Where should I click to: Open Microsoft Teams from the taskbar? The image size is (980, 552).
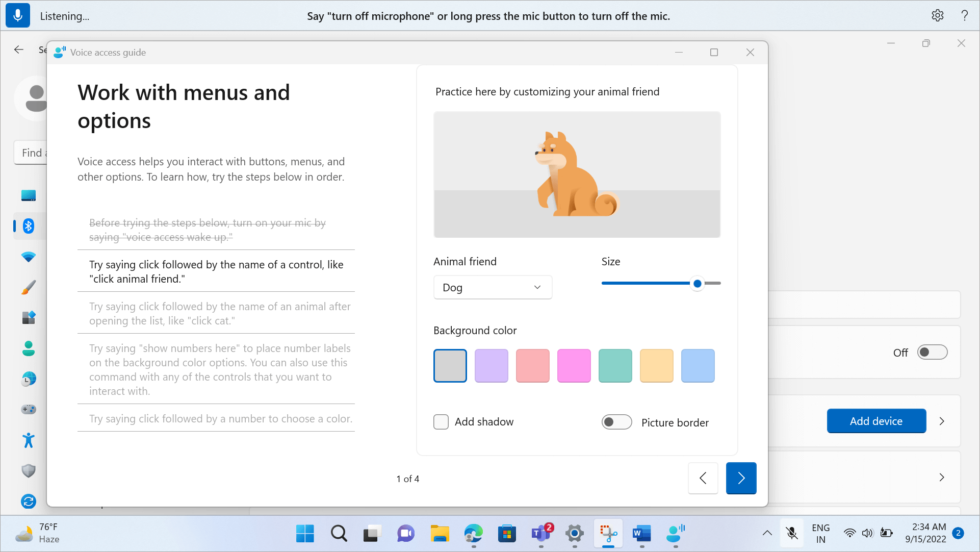(540, 534)
